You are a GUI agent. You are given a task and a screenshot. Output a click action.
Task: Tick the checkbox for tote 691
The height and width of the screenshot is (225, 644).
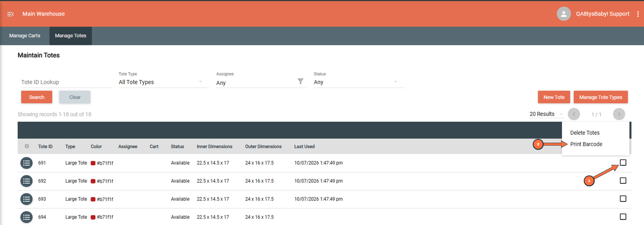pyautogui.click(x=623, y=163)
